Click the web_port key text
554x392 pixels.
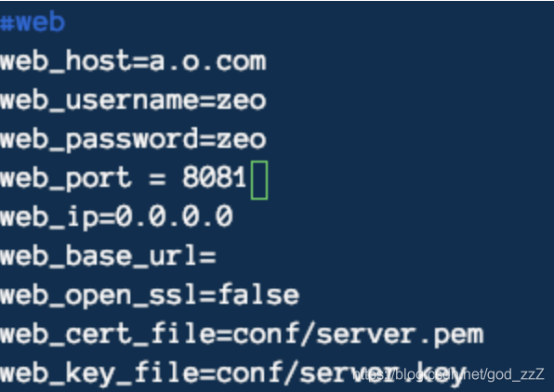pyautogui.click(x=66, y=178)
